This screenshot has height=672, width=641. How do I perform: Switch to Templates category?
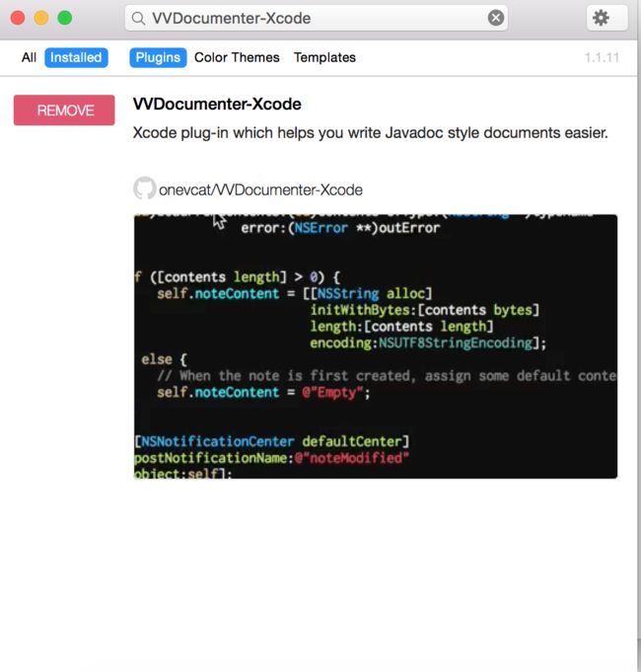pos(324,57)
